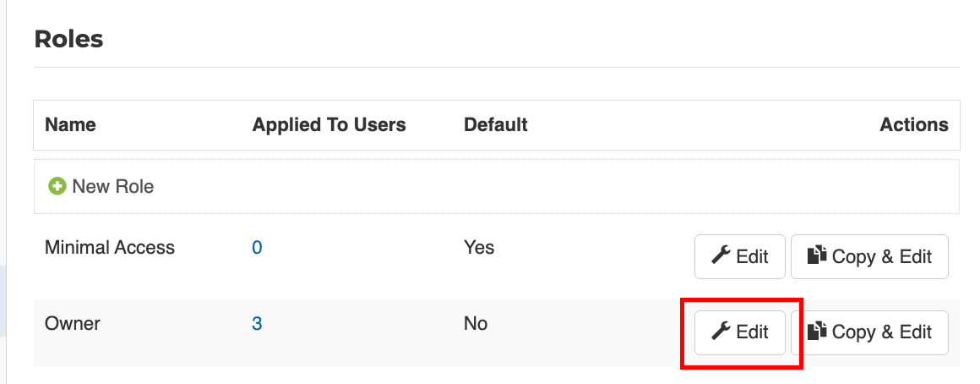Click the wrench icon in Owner row

(x=721, y=332)
